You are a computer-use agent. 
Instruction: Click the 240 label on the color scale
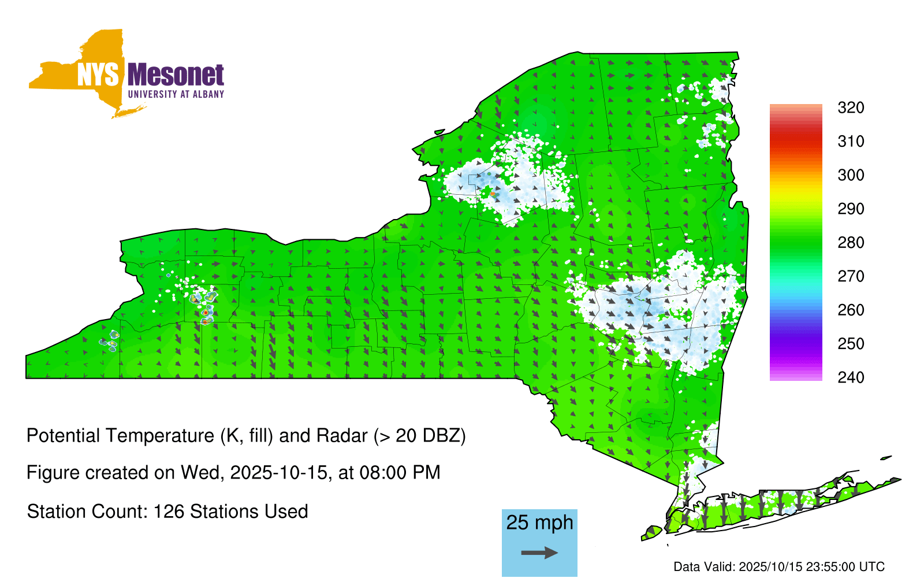pyautogui.click(x=850, y=377)
